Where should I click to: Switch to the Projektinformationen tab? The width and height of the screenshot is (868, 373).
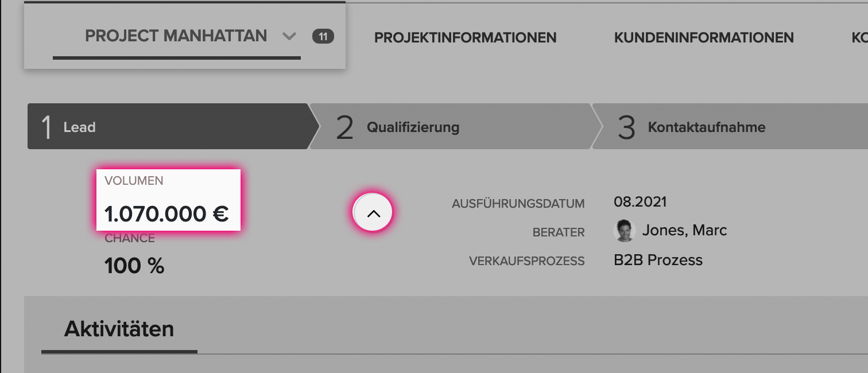click(465, 38)
